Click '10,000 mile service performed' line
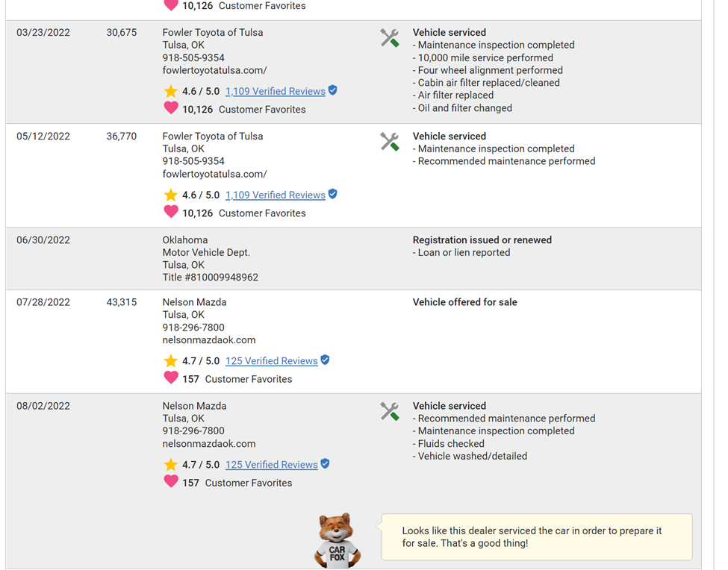 tap(483, 58)
